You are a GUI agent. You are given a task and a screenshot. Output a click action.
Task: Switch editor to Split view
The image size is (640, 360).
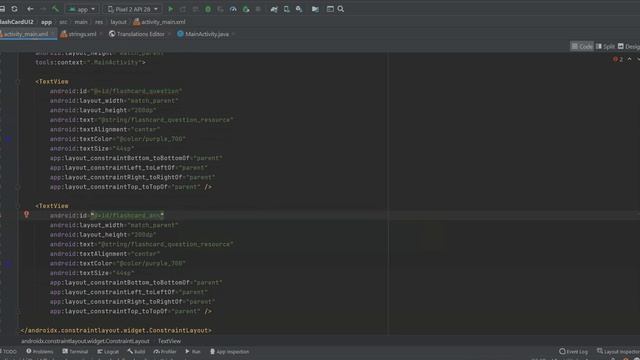click(605, 47)
